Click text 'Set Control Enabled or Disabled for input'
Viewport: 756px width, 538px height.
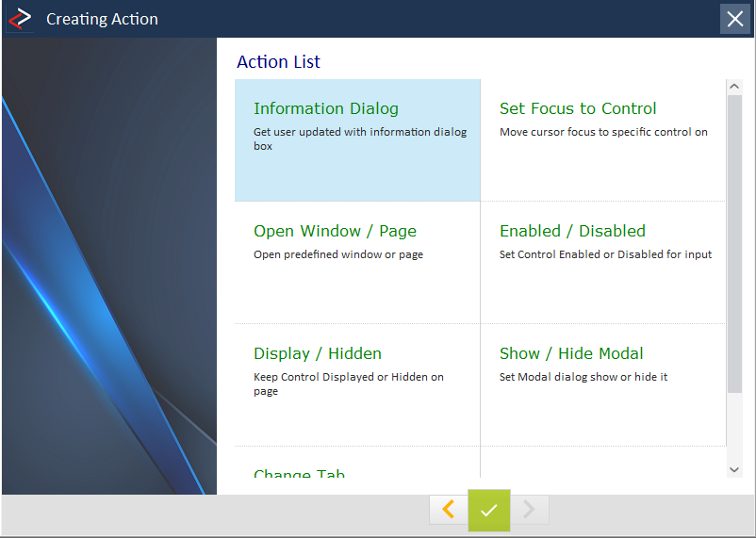pyautogui.click(x=605, y=254)
